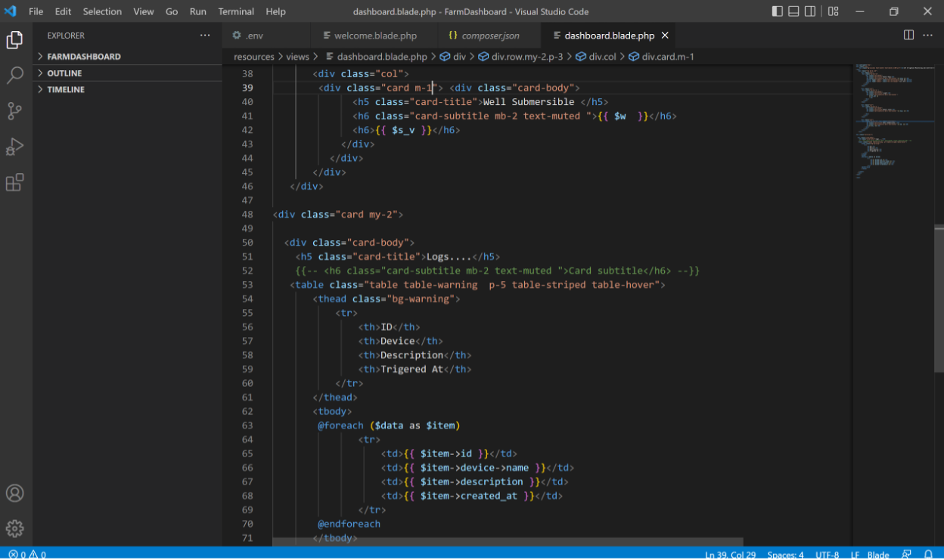Open the Extensions view

pyautogui.click(x=15, y=182)
